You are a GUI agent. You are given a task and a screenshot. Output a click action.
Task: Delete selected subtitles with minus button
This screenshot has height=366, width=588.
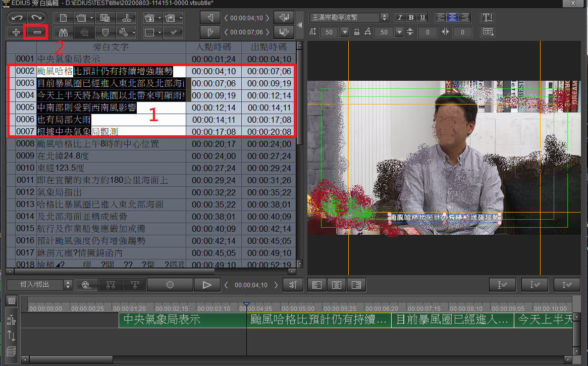(x=37, y=33)
